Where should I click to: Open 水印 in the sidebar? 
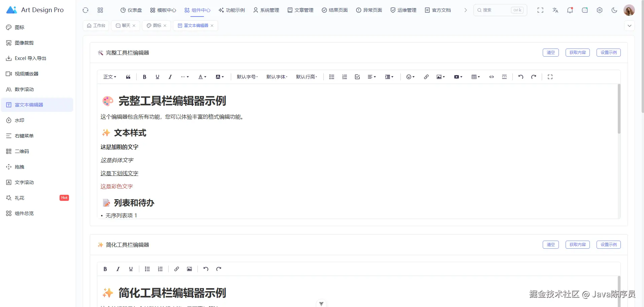tap(37, 120)
